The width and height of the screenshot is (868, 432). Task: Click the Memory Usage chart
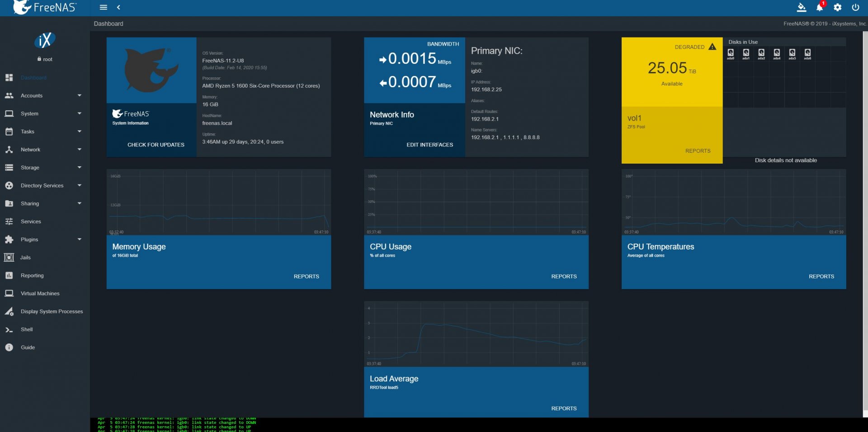coord(219,202)
